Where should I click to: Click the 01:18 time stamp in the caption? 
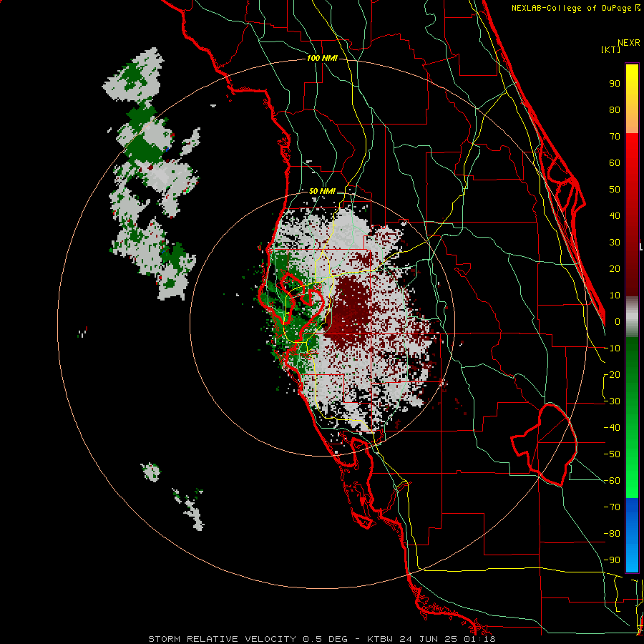coord(478,639)
